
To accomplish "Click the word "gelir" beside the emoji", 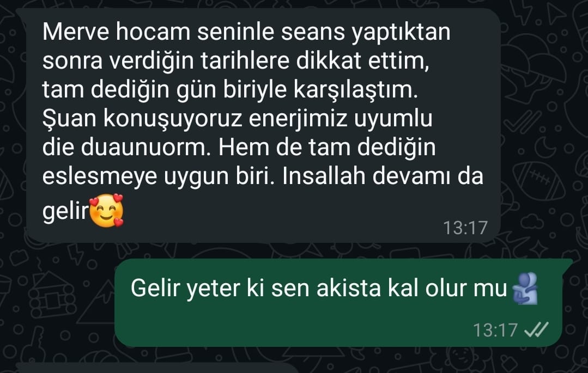I will [x=65, y=211].
